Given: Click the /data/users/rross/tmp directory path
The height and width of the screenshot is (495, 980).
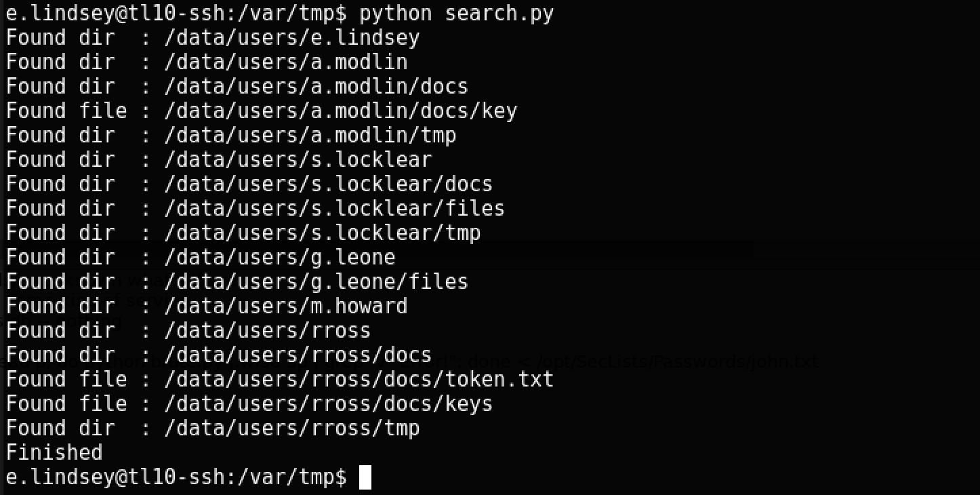Looking at the screenshot, I should (x=291, y=428).
